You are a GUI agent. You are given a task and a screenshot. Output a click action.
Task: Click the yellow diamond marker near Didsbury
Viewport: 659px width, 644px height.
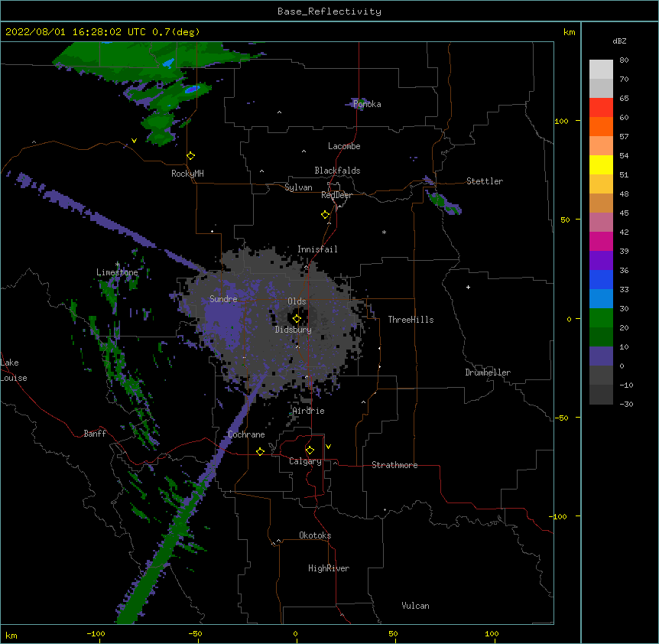pos(297,319)
